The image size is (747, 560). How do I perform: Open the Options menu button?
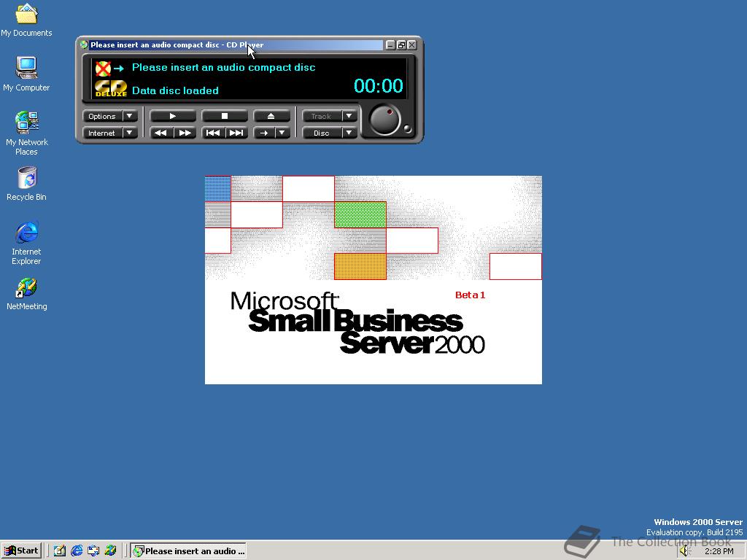[102, 116]
